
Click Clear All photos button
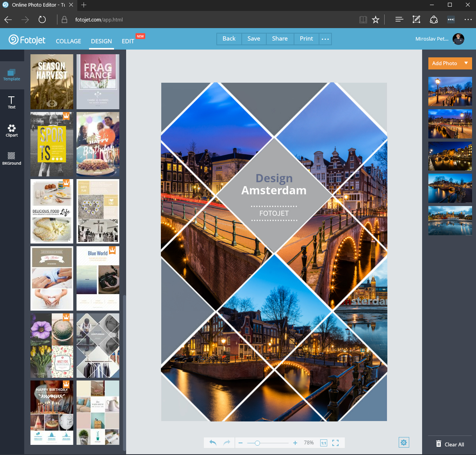click(450, 444)
